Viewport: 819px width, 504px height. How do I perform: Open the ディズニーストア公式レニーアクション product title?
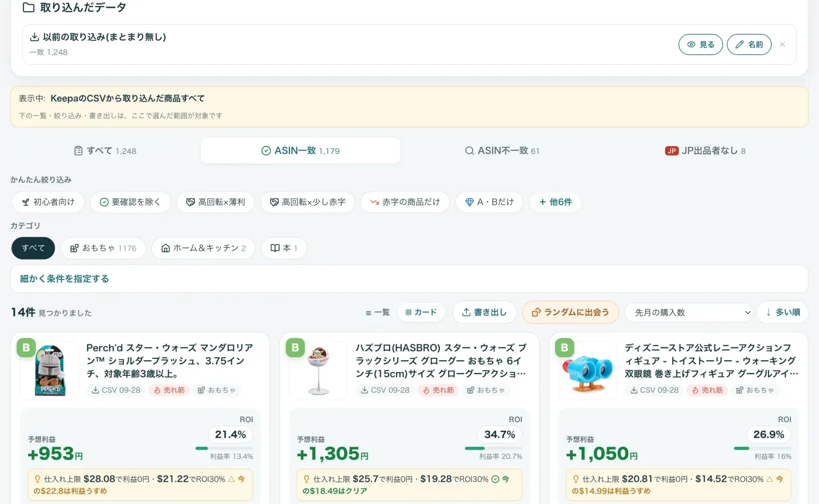(711, 360)
